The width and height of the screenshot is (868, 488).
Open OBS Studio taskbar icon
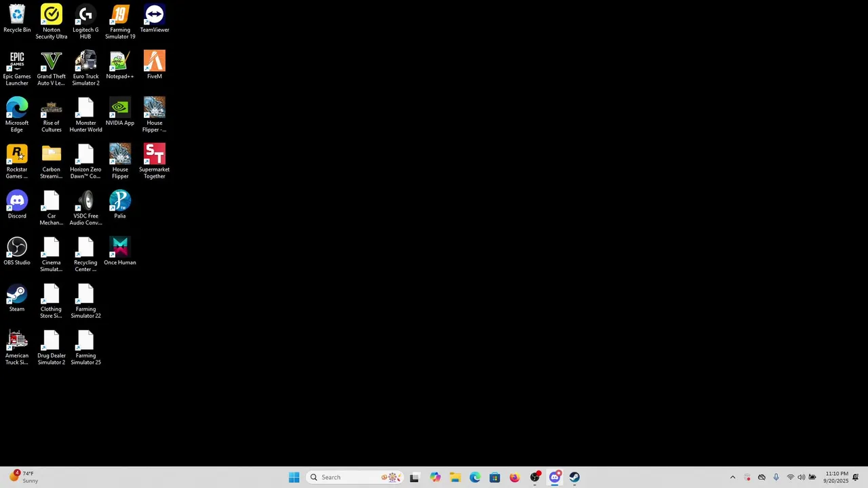[535, 477]
